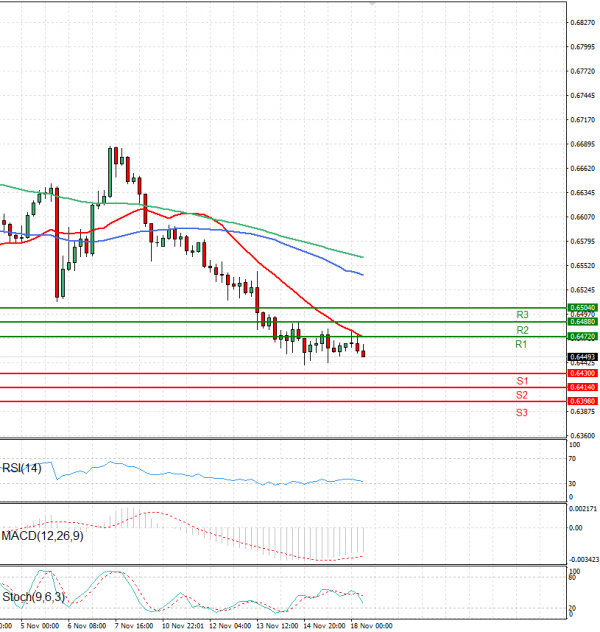600x632 pixels.
Task: Select the 0.64880 price tag
Action: point(583,322)
